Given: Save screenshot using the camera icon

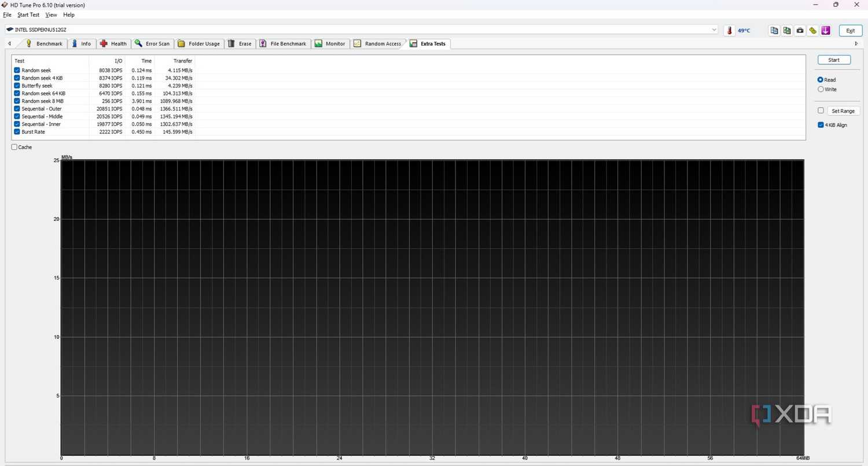Looking at the screenshot, I should pyautogui.click(x=800, y=30).
